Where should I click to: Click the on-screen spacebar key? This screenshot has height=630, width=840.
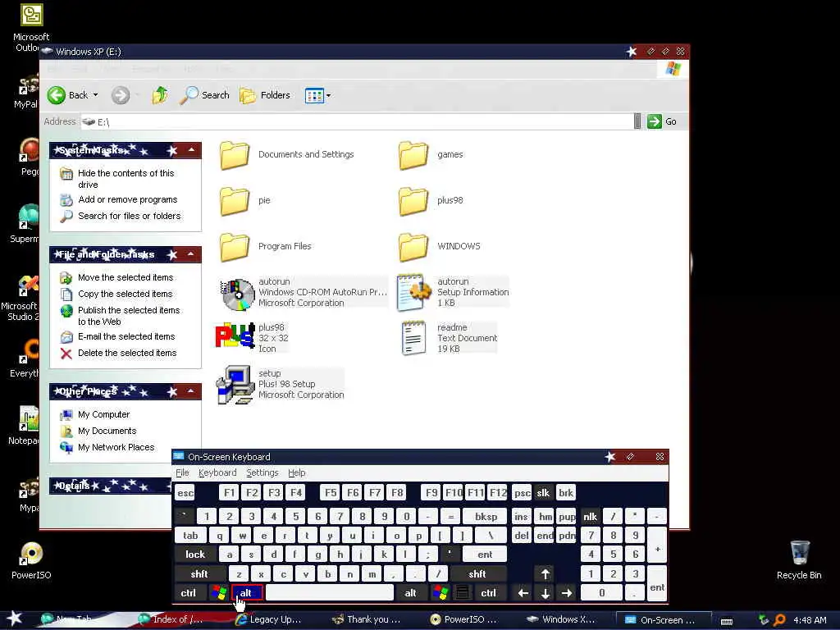pos(330,593)
